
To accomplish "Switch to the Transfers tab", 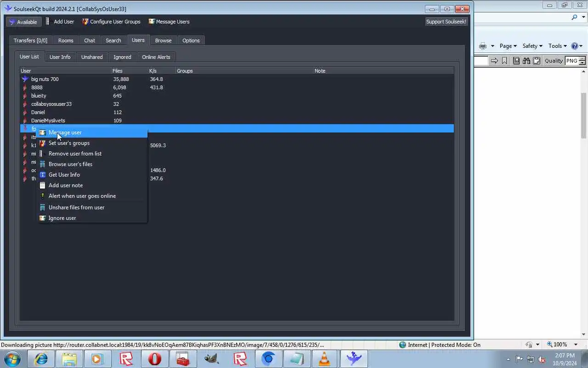I will (x=30, y=40).
